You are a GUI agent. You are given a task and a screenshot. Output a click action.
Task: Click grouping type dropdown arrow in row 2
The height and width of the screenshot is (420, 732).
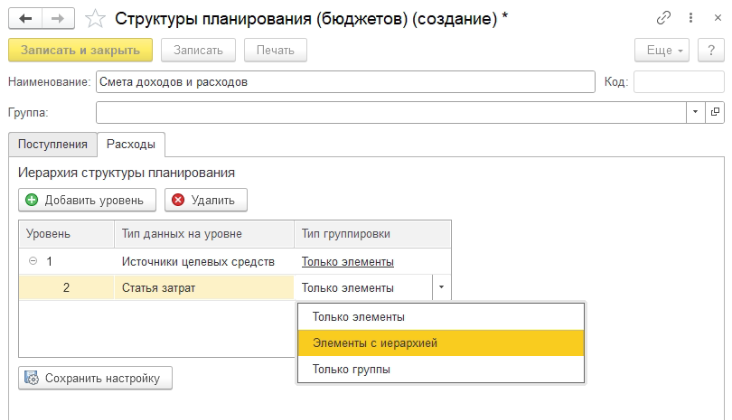point(441,288)
